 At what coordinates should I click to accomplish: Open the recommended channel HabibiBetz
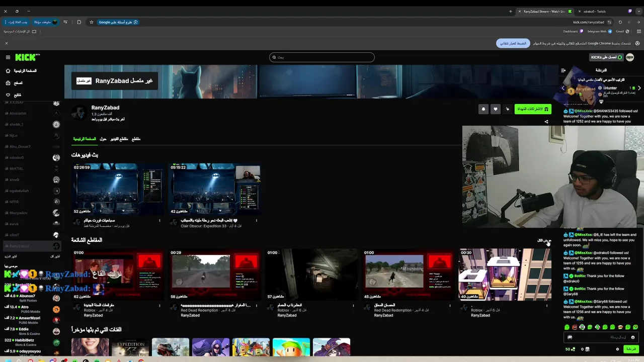32,342
